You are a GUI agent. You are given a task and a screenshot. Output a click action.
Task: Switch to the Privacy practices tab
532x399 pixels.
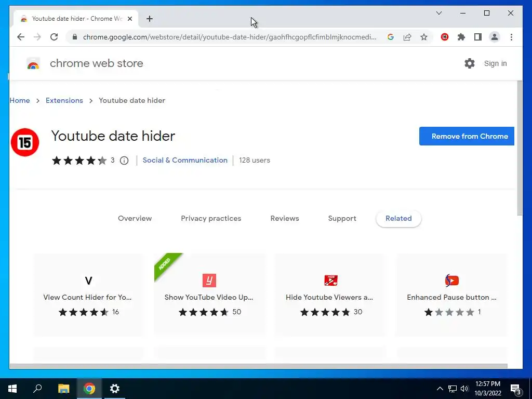(211, 219)
